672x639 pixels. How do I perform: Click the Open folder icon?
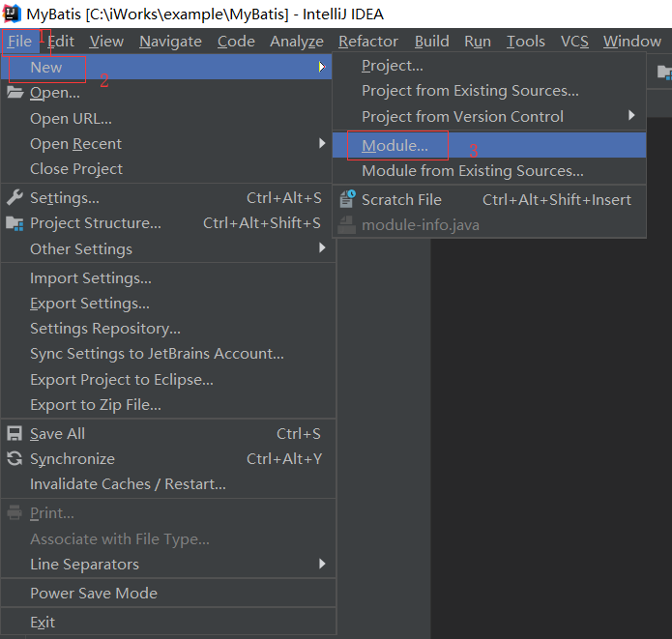point(15,93)
